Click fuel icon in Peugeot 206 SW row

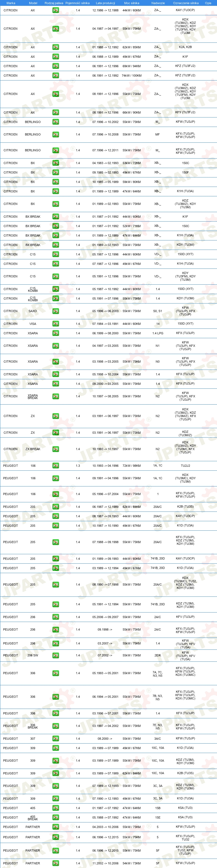(x=55, y=655)
